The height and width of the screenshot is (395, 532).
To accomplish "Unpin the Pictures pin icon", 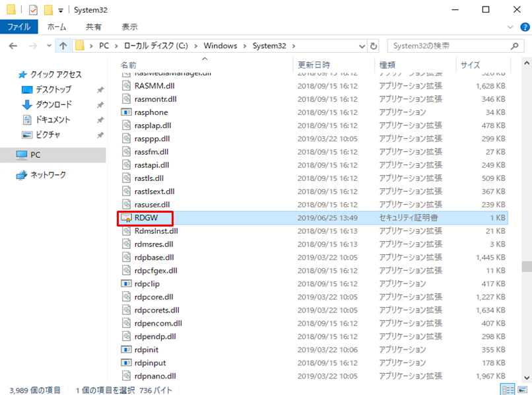I will click(x=100, y=135).
